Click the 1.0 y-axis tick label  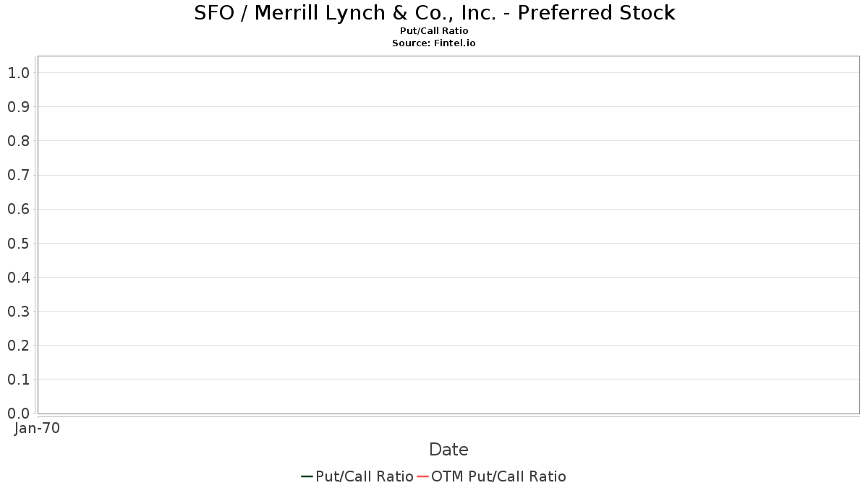[18, 72]
